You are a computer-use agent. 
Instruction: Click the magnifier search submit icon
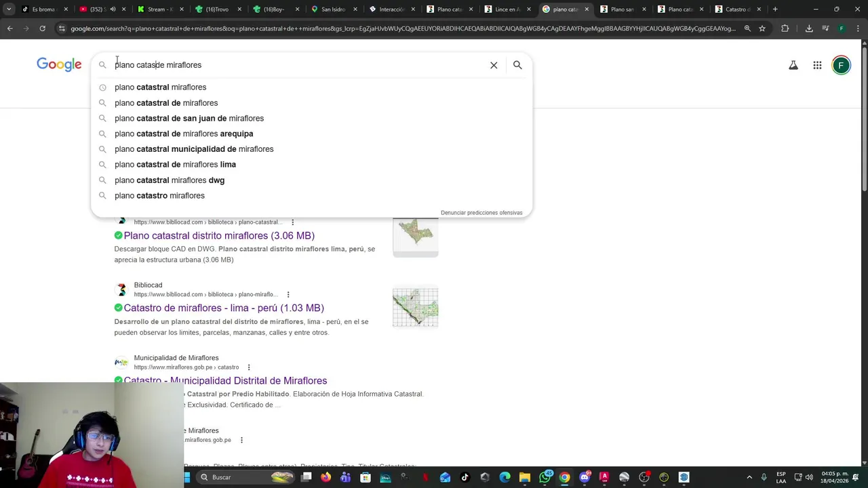pos(517,65)
